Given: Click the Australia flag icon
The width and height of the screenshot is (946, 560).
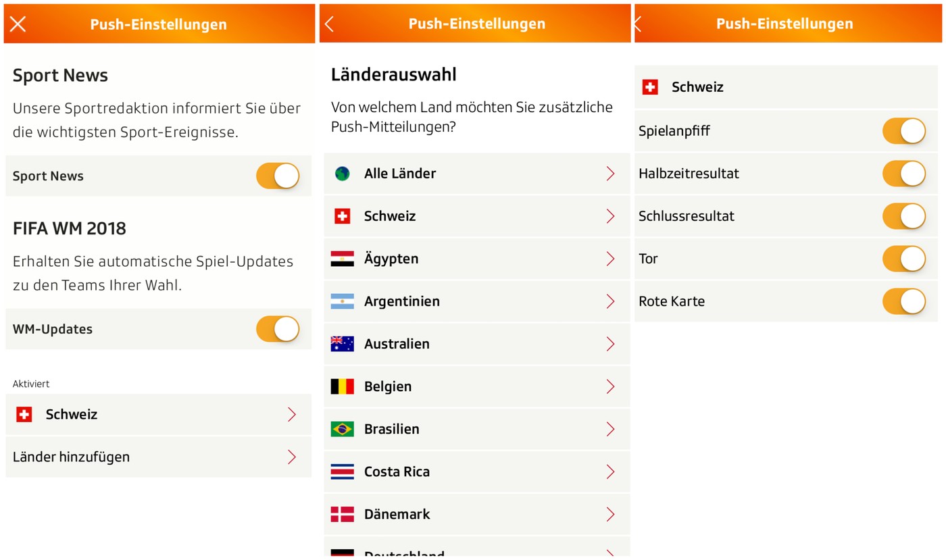Looking at the screenshot, I should point(342,343).
